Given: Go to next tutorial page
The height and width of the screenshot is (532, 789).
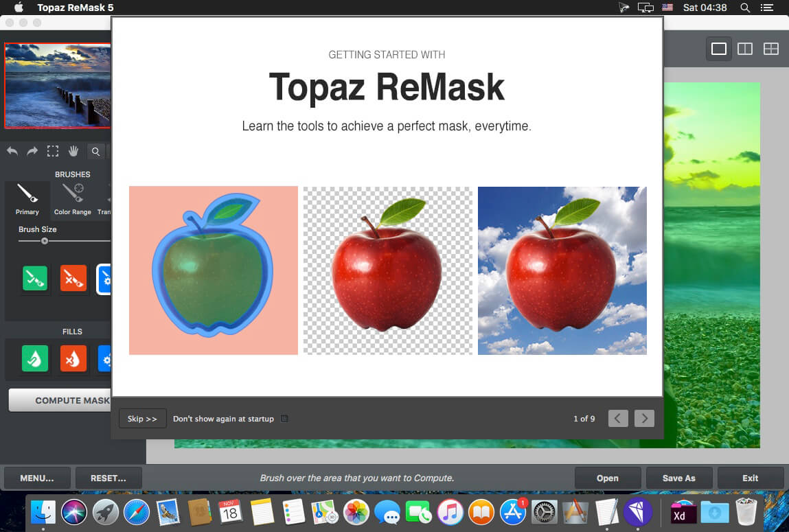Looking at the screenshot, I should (645, 418).
